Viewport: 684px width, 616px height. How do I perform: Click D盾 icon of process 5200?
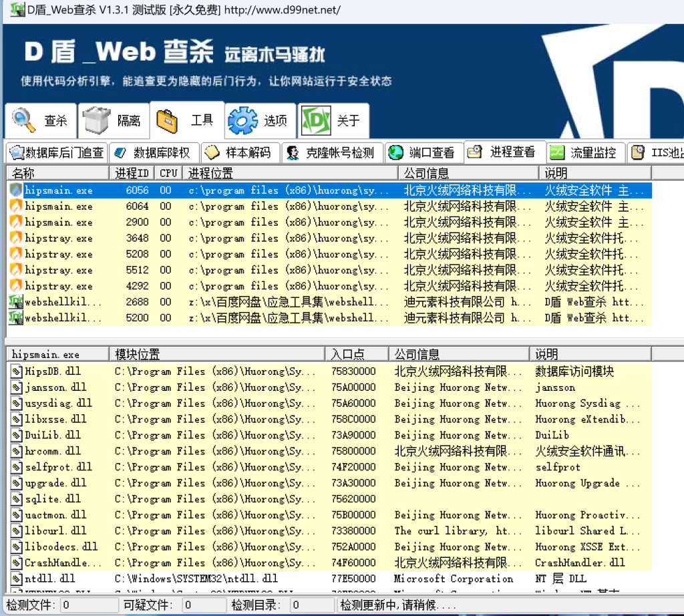(16, 317)
